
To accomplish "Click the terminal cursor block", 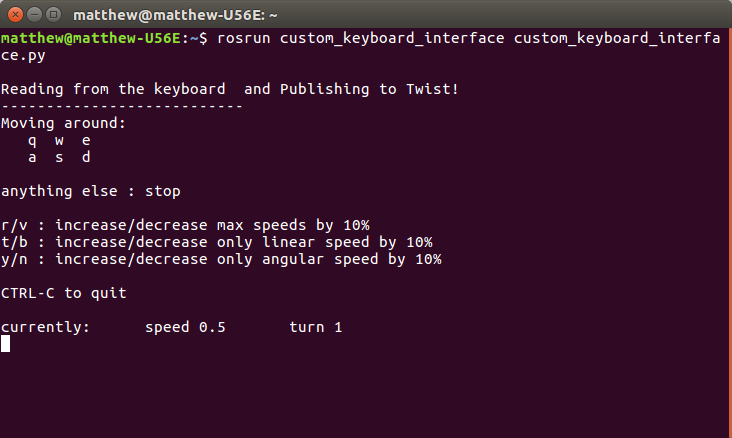I will pos(6,344).
